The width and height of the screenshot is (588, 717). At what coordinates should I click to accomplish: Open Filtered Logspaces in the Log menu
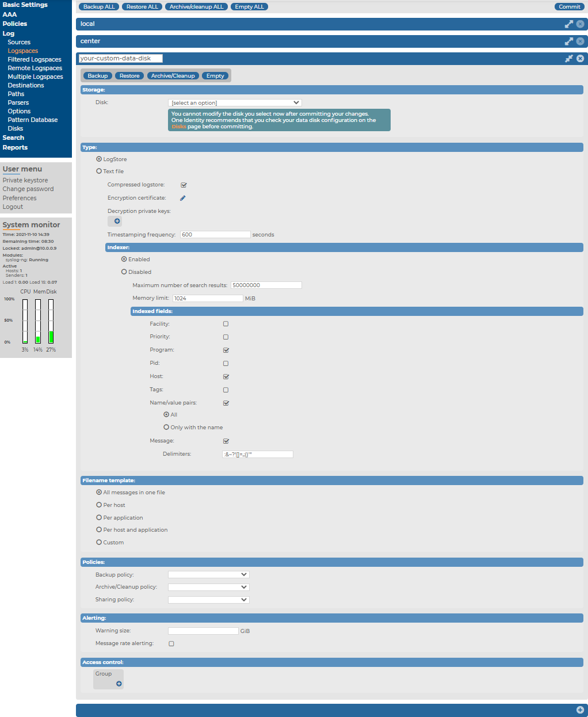(x=35, y=59)
